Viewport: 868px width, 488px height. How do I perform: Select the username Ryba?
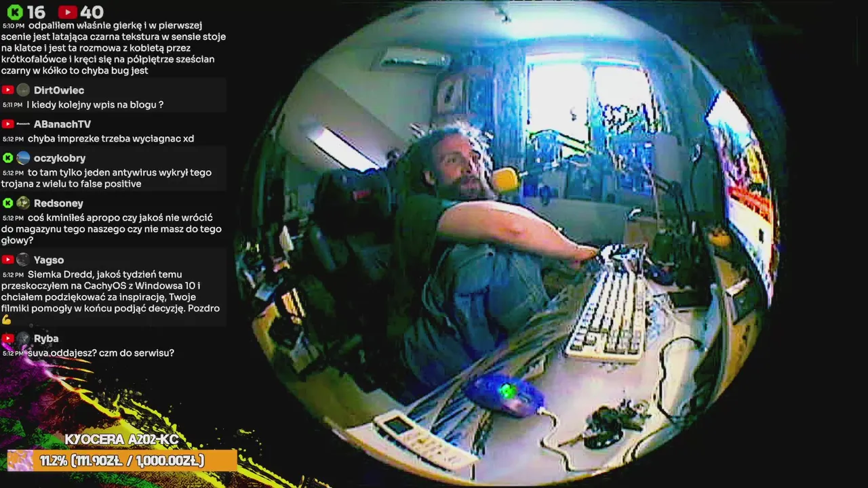pos(46,338)
